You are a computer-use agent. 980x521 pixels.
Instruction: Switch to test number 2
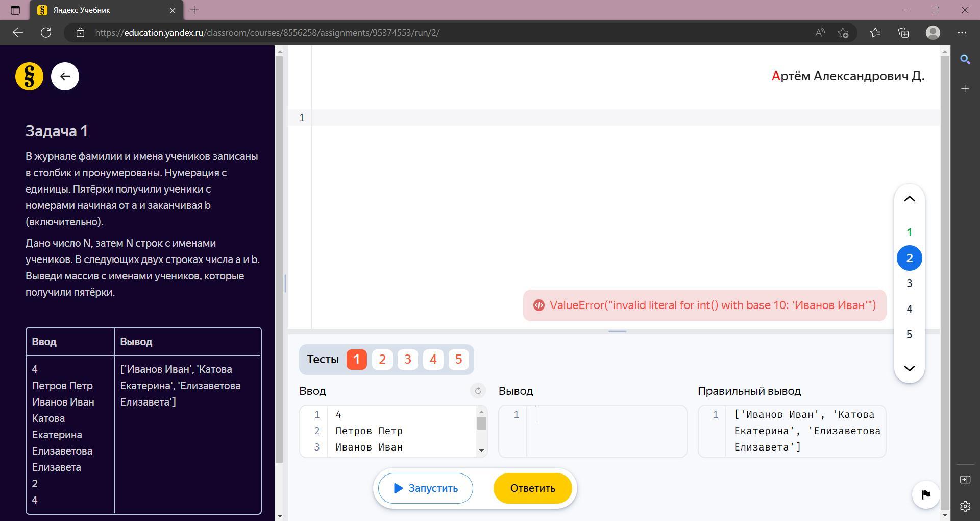[x=382, y=360]
